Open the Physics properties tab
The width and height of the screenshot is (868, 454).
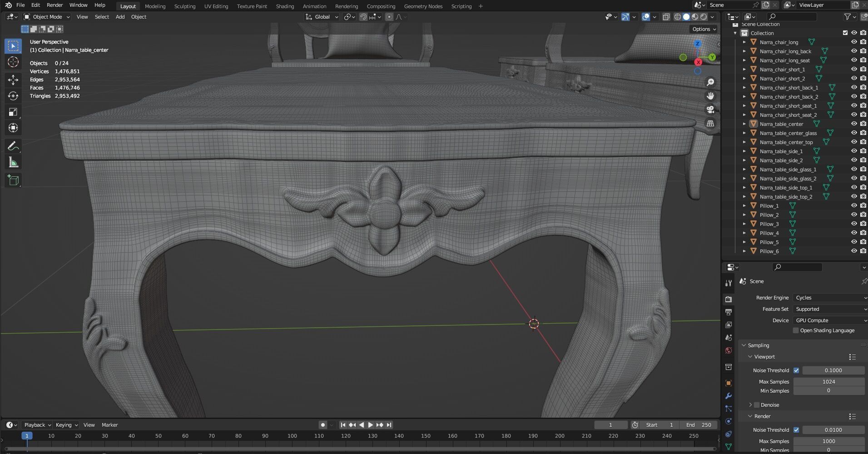[x=729, y=421]
